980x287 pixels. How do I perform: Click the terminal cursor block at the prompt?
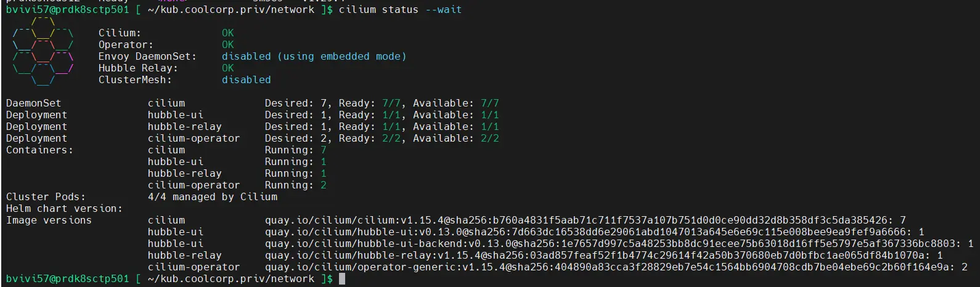[x=342, y=279]
